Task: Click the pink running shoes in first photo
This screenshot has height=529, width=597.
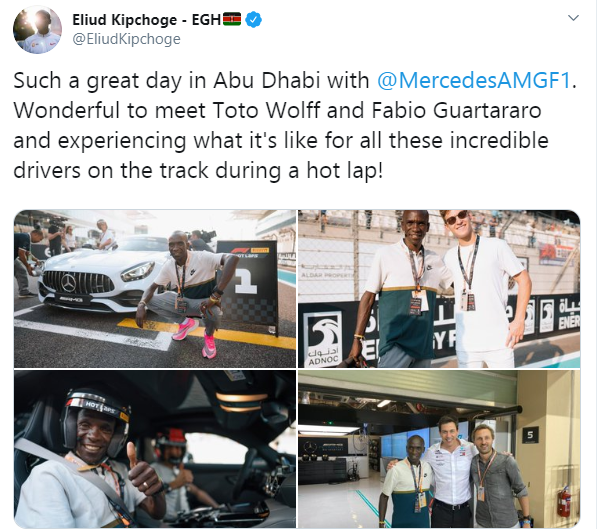Action: click(196, 336)
